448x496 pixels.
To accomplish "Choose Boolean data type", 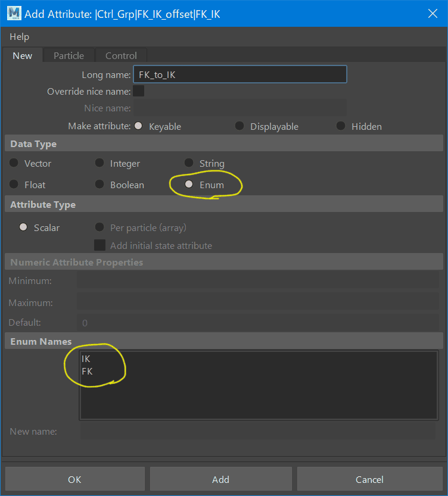I will point(99,184).
